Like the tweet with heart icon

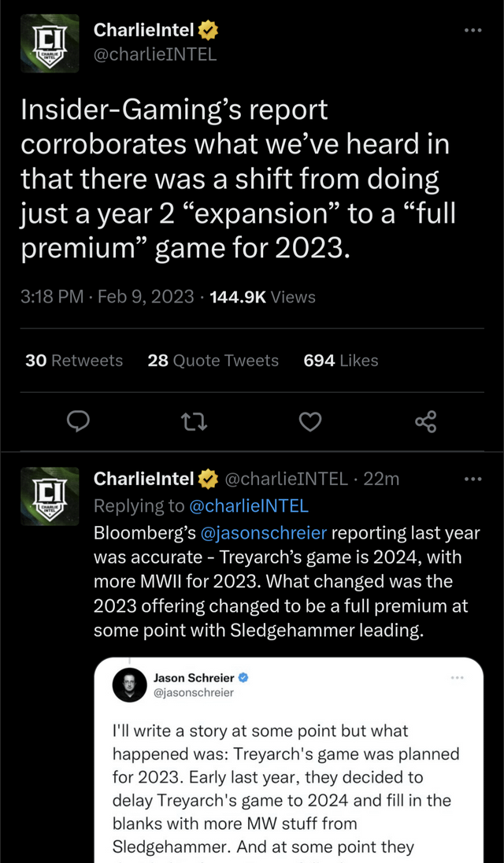click(310, 423)
